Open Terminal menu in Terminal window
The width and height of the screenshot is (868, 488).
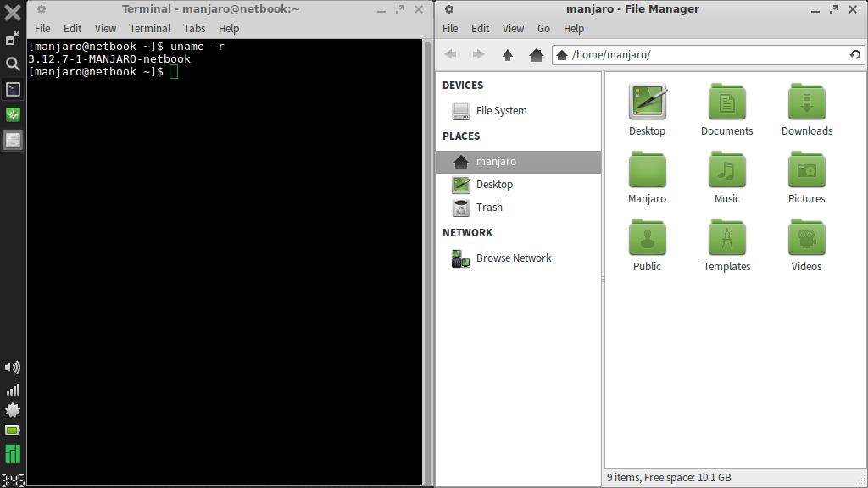pos(150,28)
